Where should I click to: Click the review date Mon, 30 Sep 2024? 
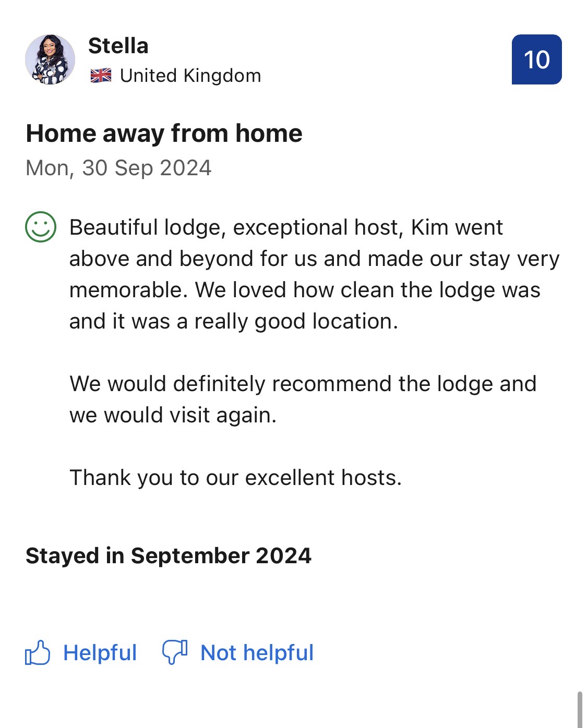pos(118,168)
